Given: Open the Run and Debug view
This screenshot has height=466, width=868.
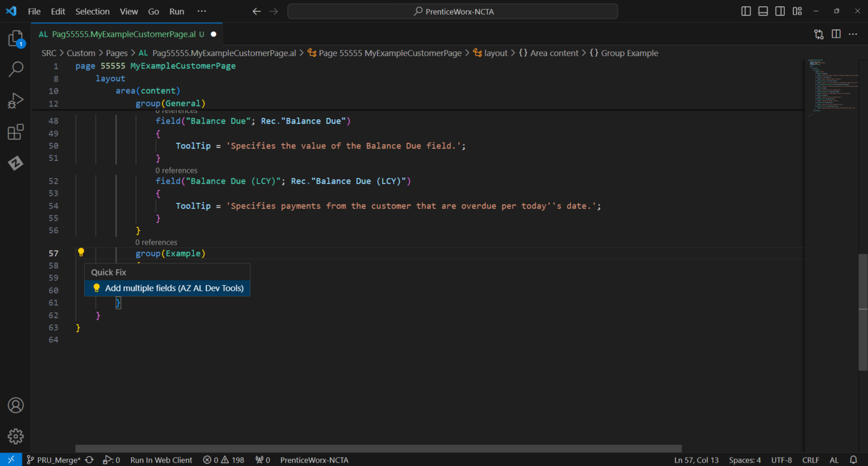Looking at the screenshot, I should point(15,99).
